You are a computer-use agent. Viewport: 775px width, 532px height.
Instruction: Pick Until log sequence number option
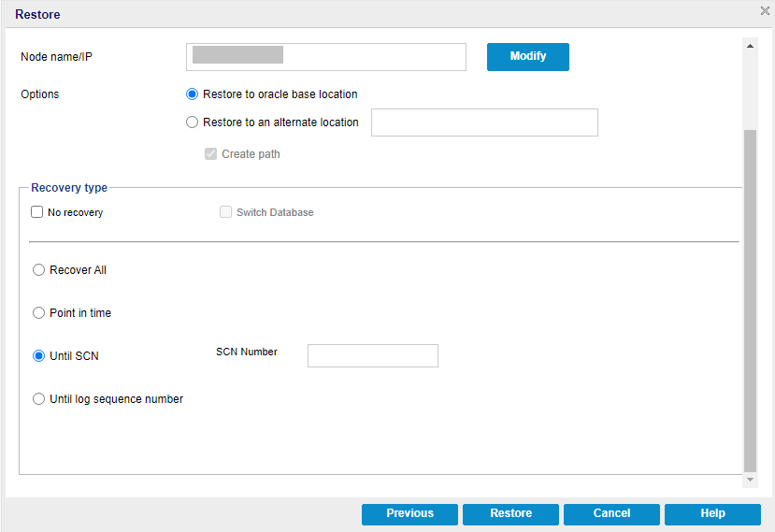coord(39,399)
